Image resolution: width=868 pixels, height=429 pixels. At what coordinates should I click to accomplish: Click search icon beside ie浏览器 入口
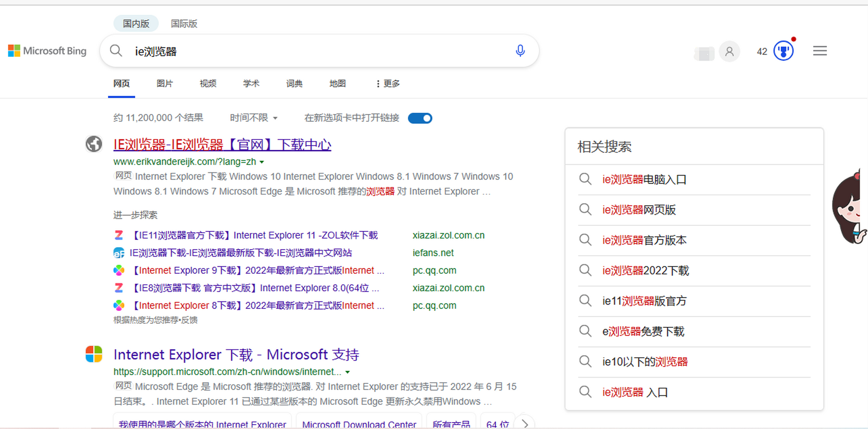(x=585, y=392)
